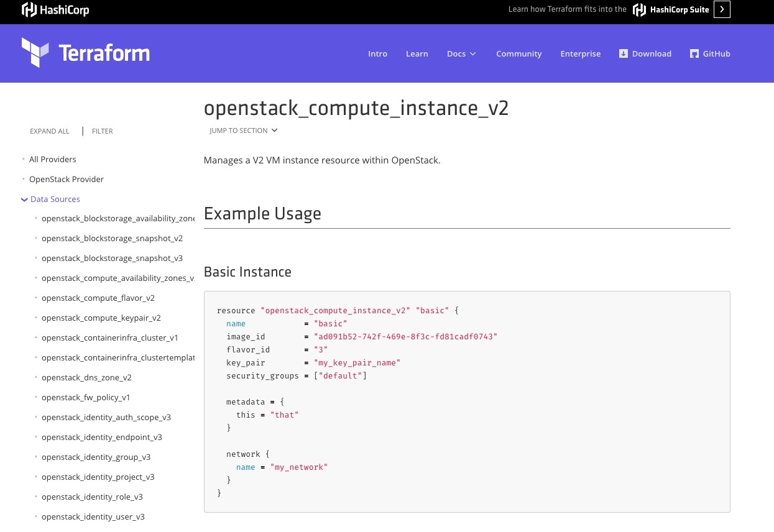Select openstack_compute_flavor_v2 in the sidebar
Image resolution: width=774 pixels, height=532 pixels.
[x=98, y=298]
